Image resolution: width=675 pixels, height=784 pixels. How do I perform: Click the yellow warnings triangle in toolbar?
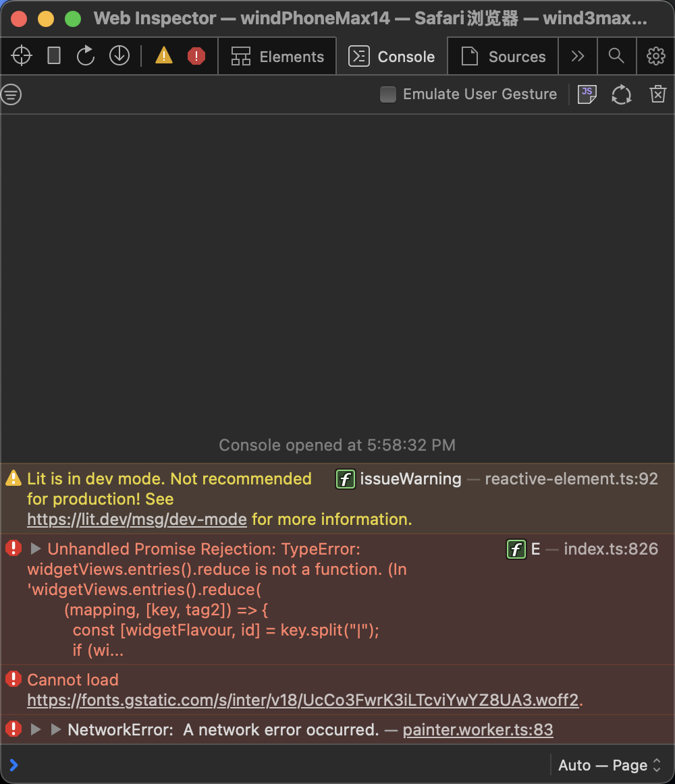164,56
